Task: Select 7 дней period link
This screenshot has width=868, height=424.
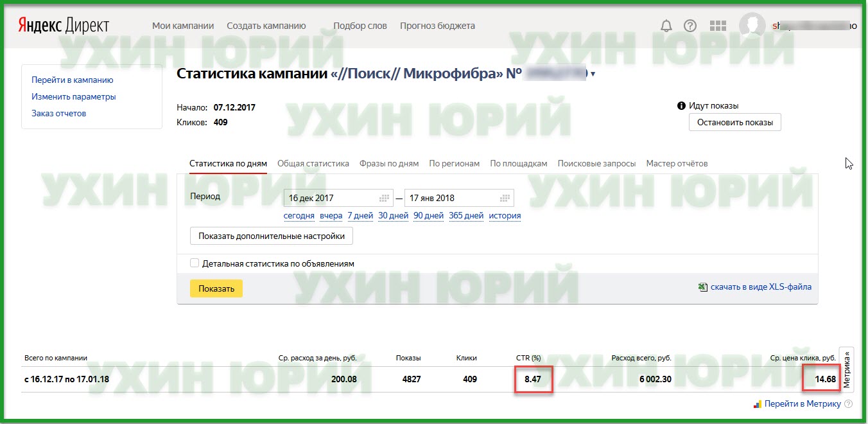Action: pyautogui.click(x=360, y=216)
